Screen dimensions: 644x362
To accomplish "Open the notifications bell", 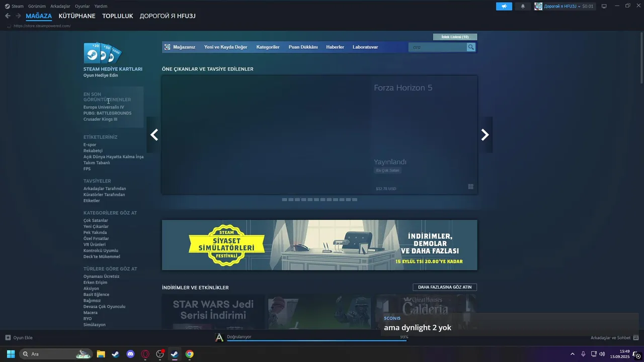I will pyautogui.click(x=523, y=7).
